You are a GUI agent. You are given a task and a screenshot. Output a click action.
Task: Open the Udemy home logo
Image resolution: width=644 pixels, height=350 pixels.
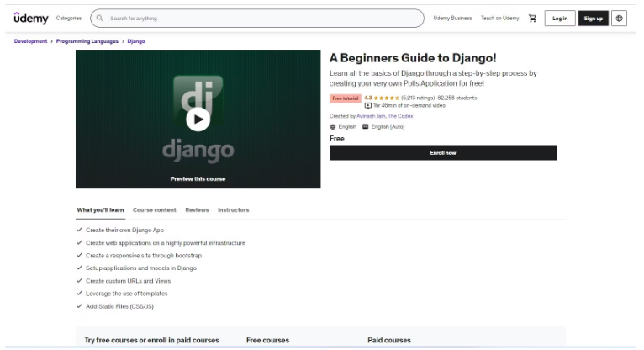coord(31,18)
